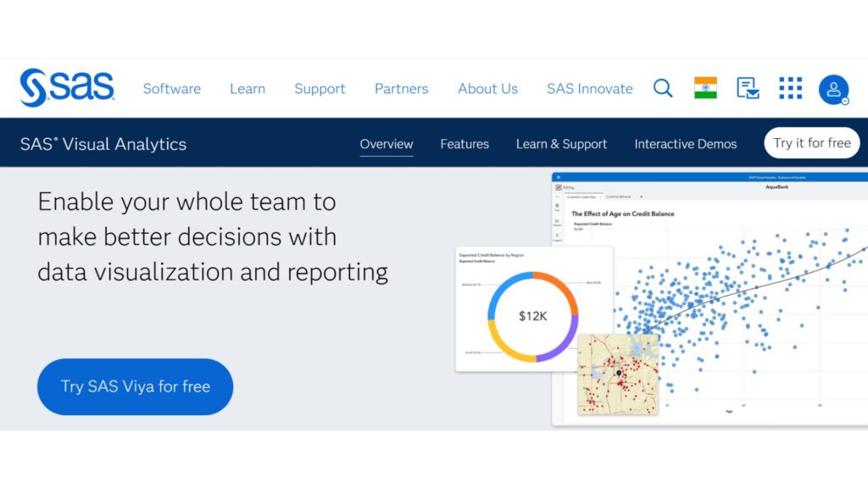
Task: Open the user profile account icon
Action: (x=834, y=90)
